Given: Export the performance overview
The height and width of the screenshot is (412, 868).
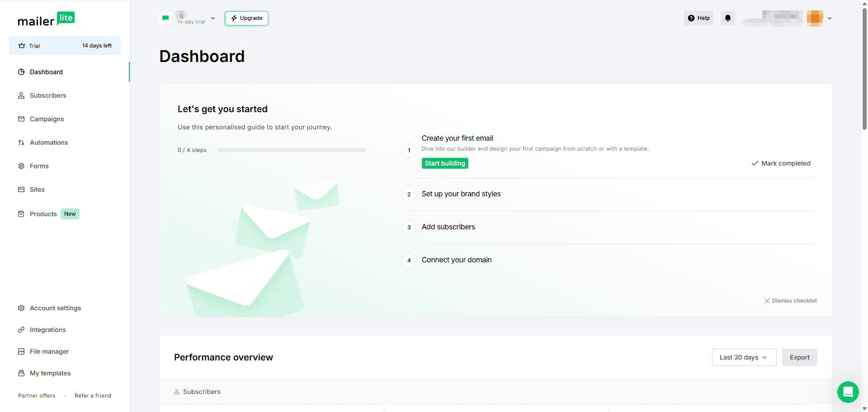Looking at the screenshot, I should coord(800,357).
